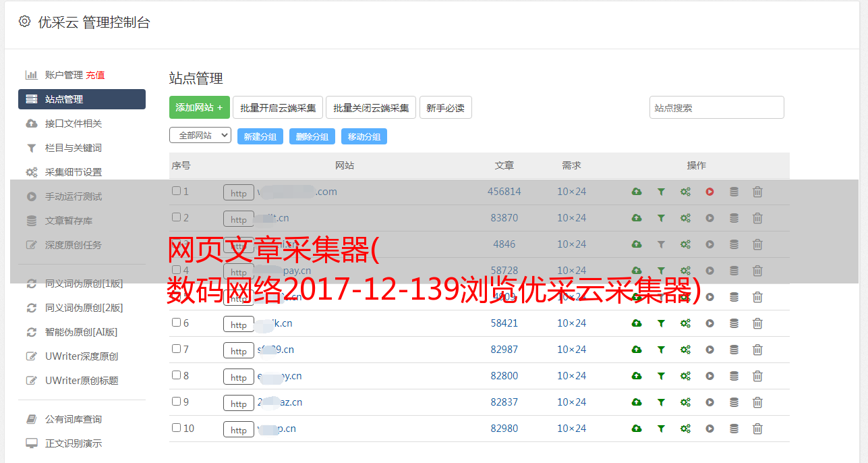This screenshot has height=463, width=868.
Task: Click the red 充值 link
Action: point(95,75)
